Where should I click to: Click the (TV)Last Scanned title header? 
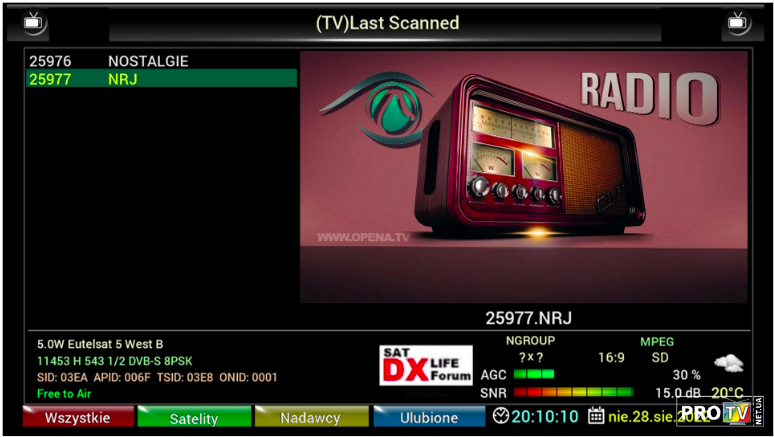coord(387,23)
